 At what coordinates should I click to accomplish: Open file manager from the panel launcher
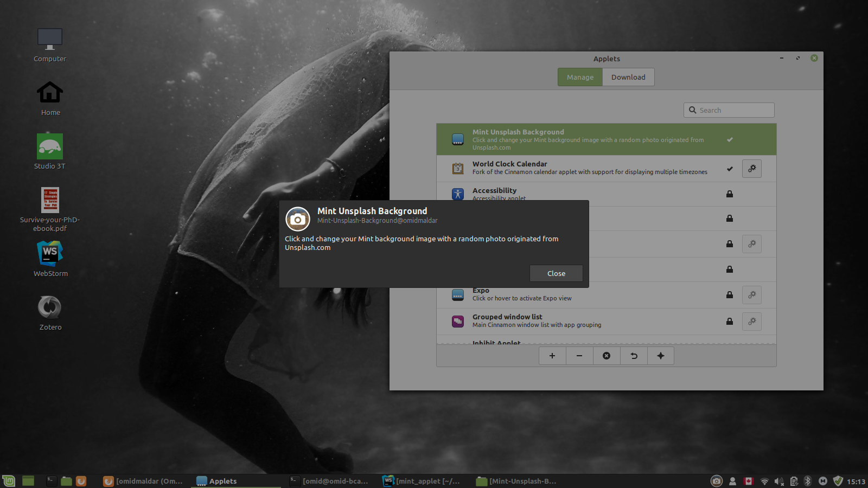pyautogui.click(x=67, y=481)
